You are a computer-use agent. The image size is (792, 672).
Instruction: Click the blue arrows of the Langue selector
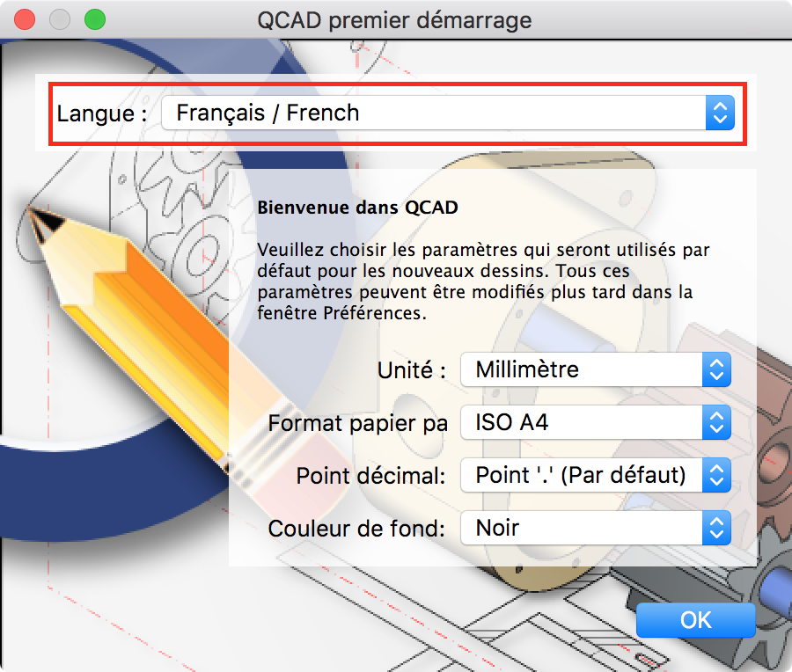coord(719,113)
